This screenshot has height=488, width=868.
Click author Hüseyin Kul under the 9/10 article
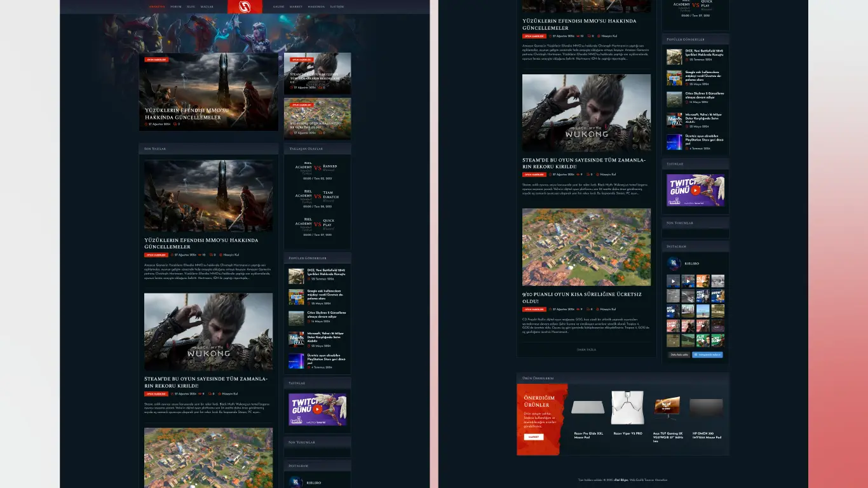[x=607, y=309]
